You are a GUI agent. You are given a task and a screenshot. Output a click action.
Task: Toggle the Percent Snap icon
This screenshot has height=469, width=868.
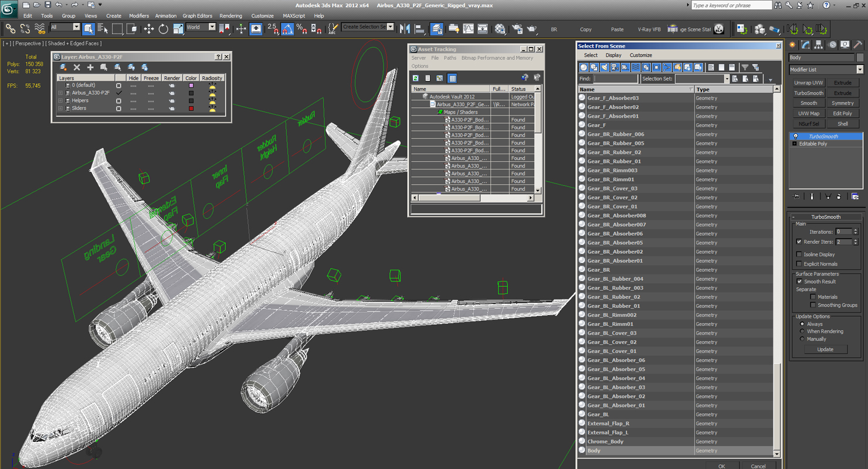[301, 29]
